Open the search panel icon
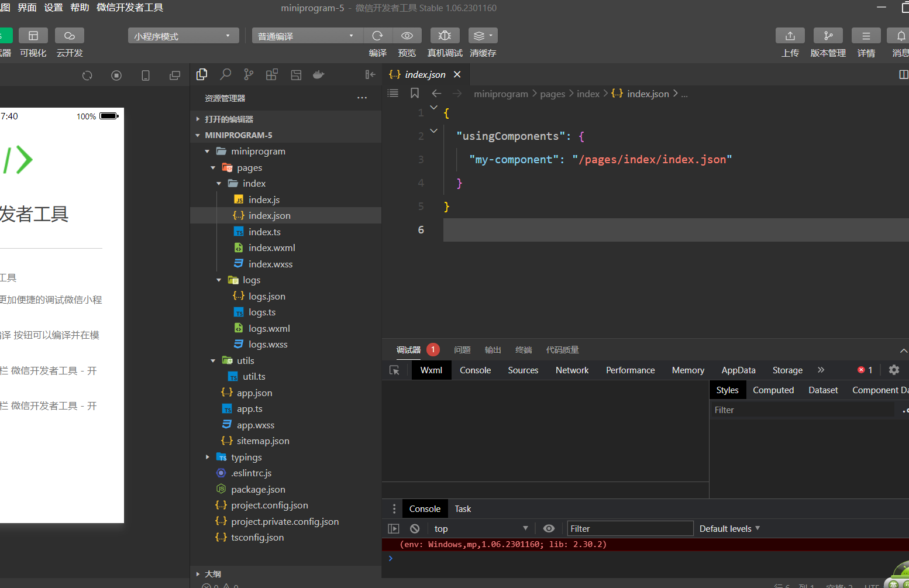 (x=225, y=74)
